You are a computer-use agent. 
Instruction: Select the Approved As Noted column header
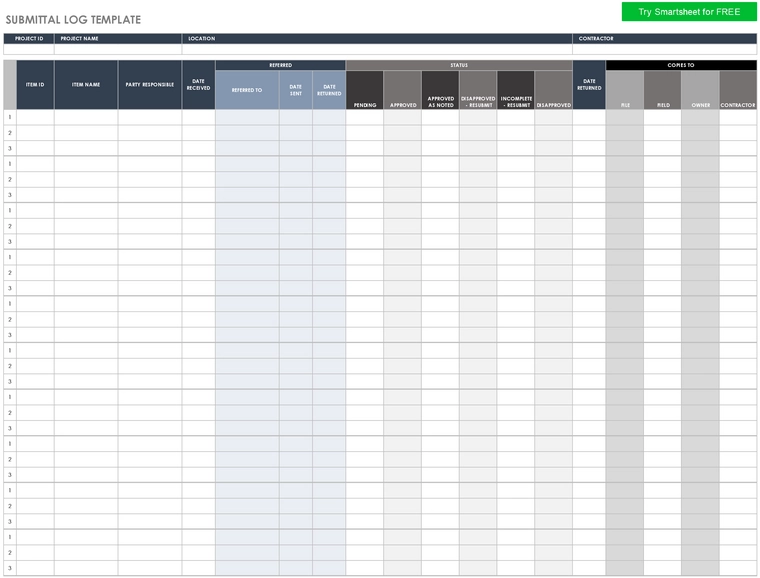[441, 90]
